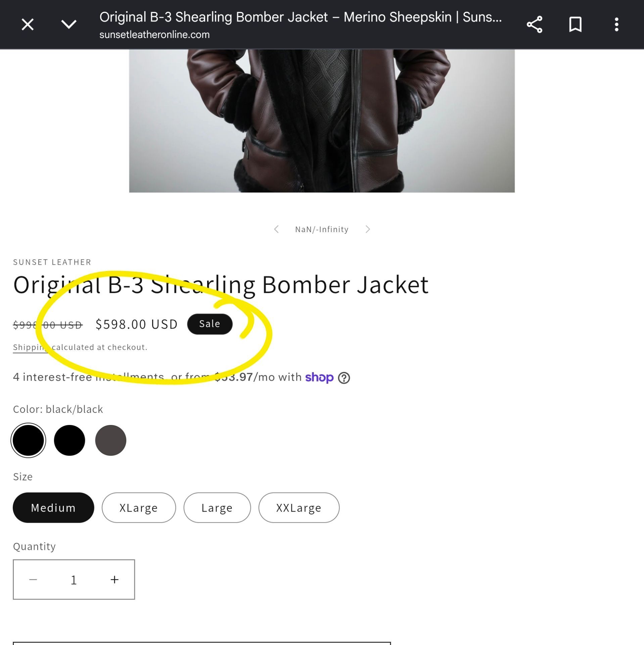Select the first black color swatch
Screen dimensions: 644x645
coord(28,440)
